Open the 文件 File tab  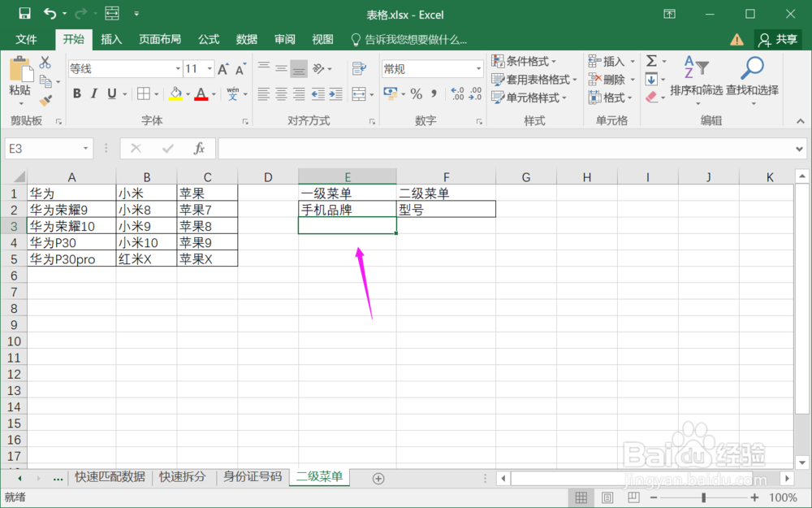point(26,39)
